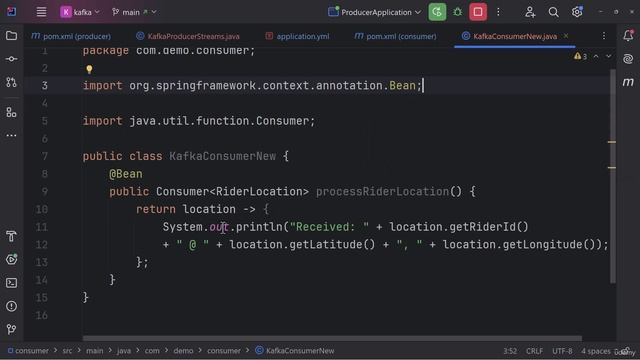This screenshot has height=360, width=640.
Task: Click the consumer module breadcrumb
Action: 28,351
